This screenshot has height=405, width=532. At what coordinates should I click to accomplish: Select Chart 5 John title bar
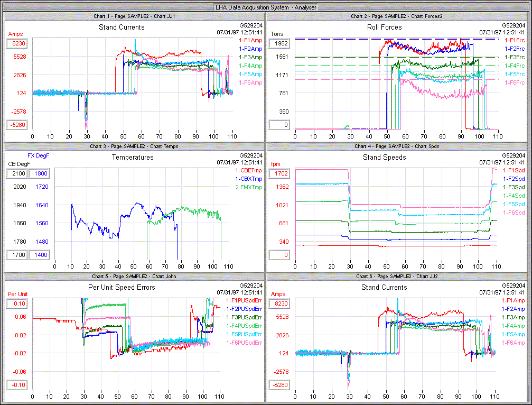134,277
